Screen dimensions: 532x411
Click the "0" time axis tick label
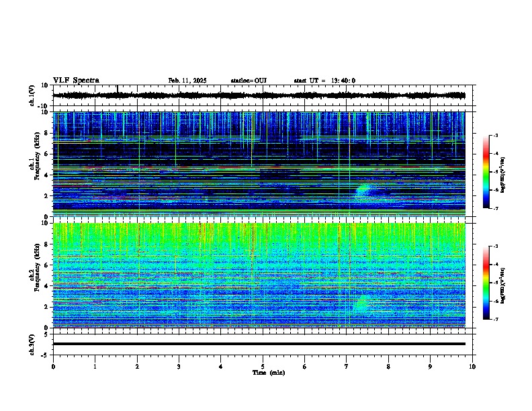click(x=53, y=367)
